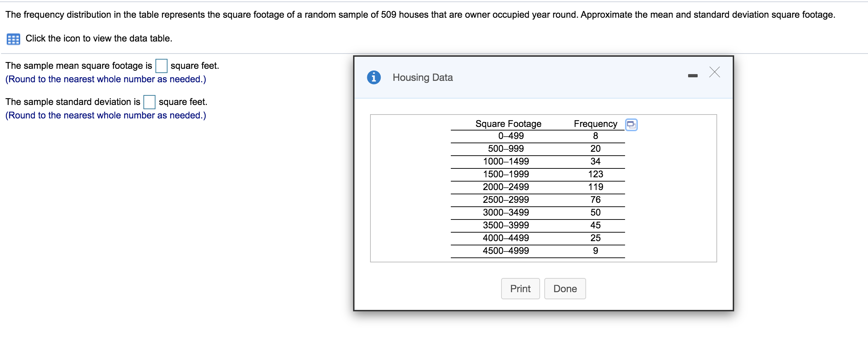Image resolution: width=868 pixels, height=356 pixels.
Task: Click the 'The sample standard deviation is' text
Action: [x=73, y=102]
